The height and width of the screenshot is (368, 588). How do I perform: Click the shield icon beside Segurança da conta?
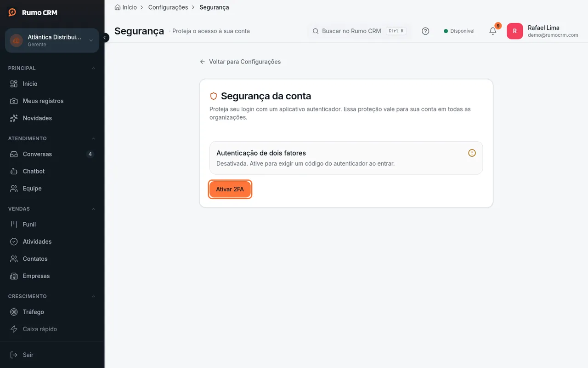tap(213, 96)
